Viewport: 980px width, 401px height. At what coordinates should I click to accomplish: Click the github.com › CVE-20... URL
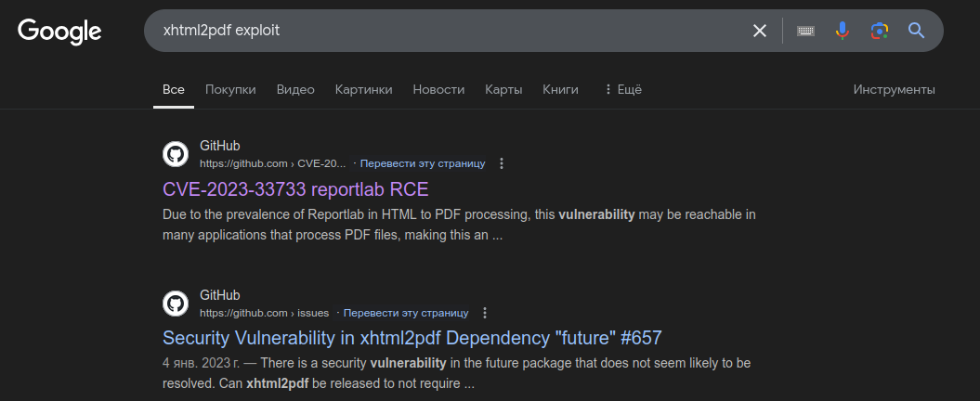click(272, 163)
